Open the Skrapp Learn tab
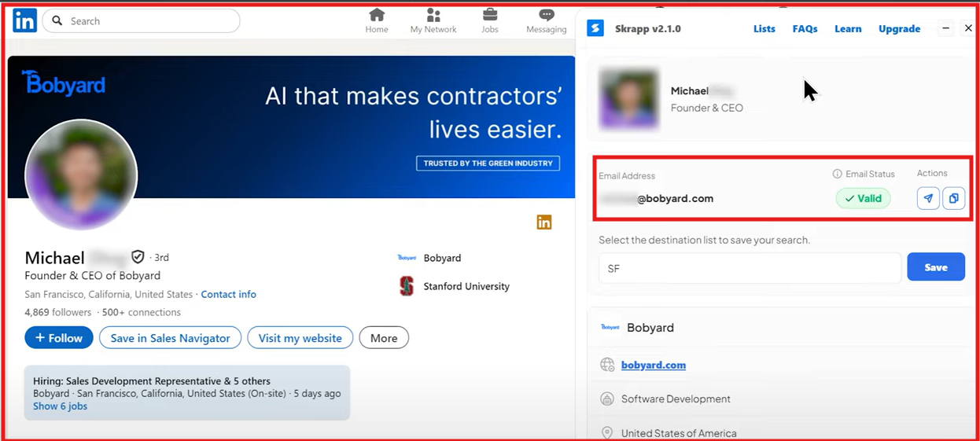 (x=848, y=28)
